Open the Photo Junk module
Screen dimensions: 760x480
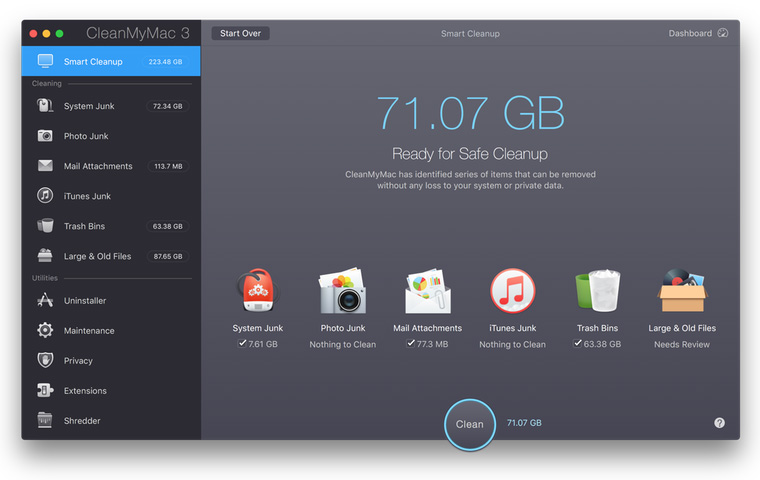click(x=111, y=136)
